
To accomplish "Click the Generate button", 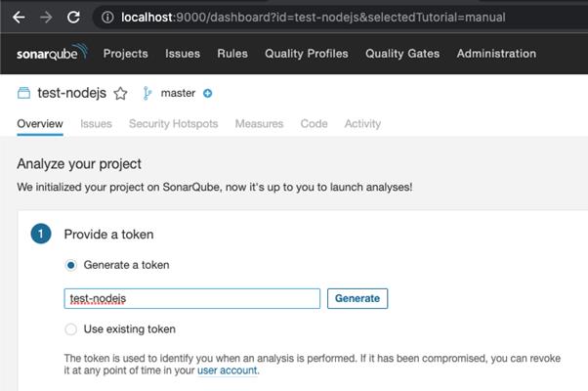I will pos(357,299).
